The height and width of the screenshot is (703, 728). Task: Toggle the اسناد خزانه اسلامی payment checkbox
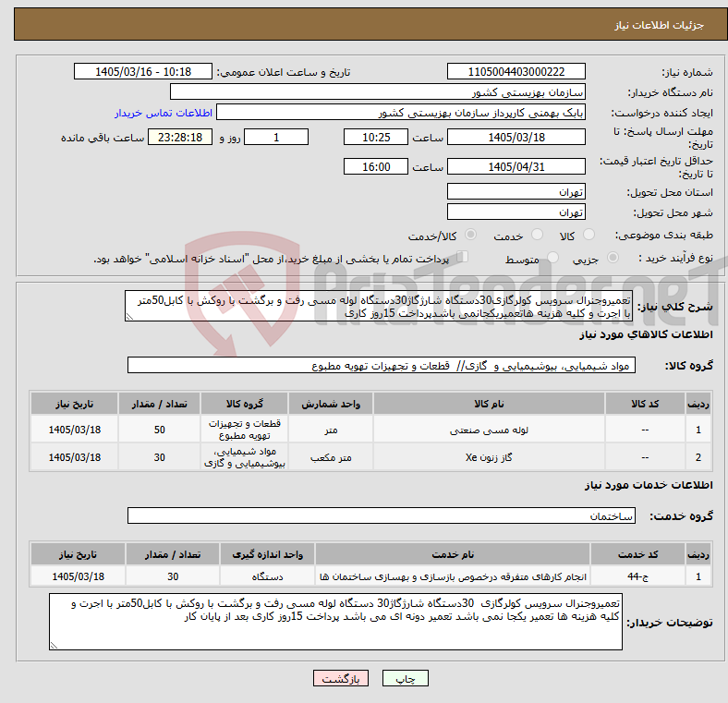click(x=462, y=256)
